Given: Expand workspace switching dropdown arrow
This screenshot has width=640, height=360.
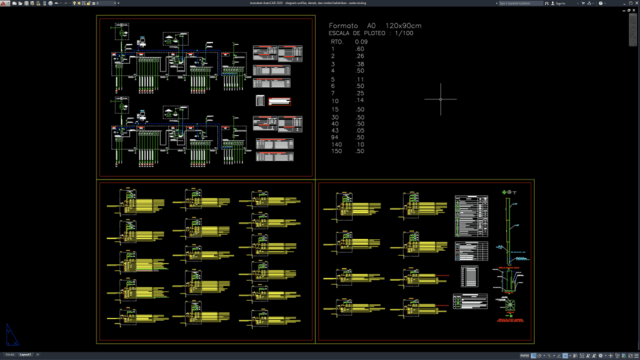Looking at the screenshot, I should point(606,356).
